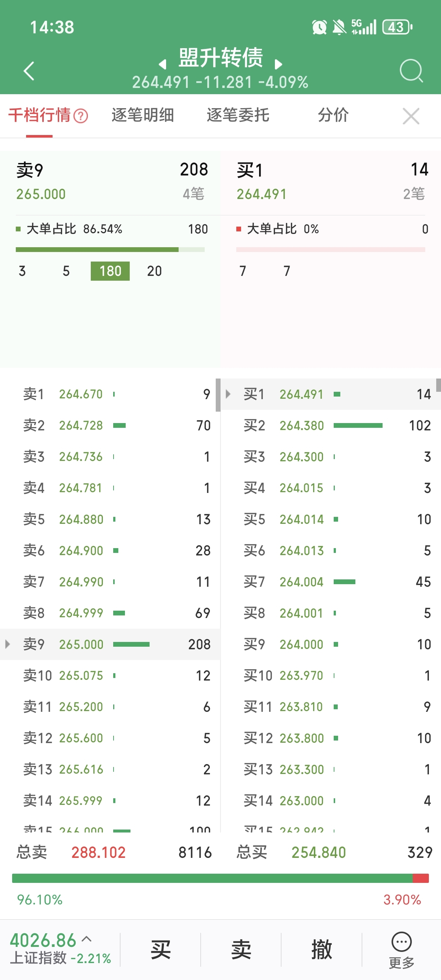The width and height of the screenshot is (441, 980).
Task: Tap the back arrow icon
Action: point(29,71)
